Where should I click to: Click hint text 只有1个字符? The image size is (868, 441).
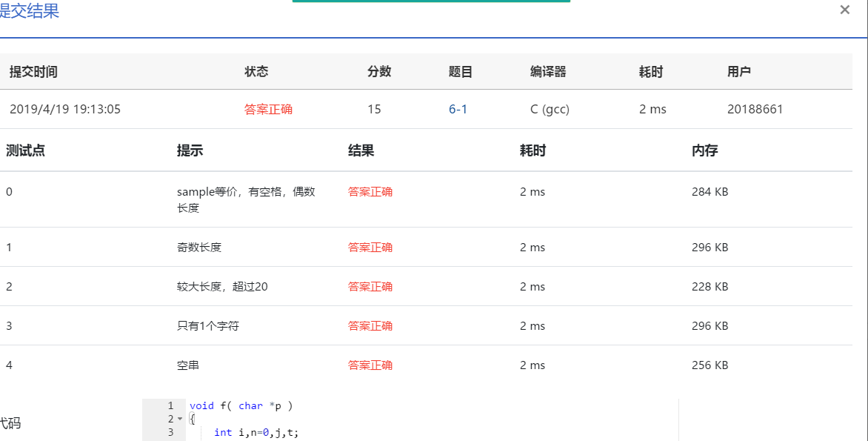(x=208, y=326)
